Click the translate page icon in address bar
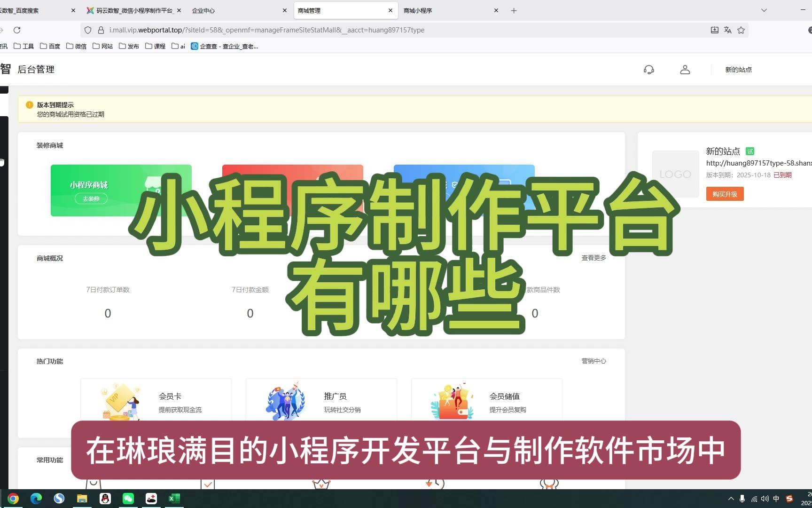812x508 pixels. (728, 30)
